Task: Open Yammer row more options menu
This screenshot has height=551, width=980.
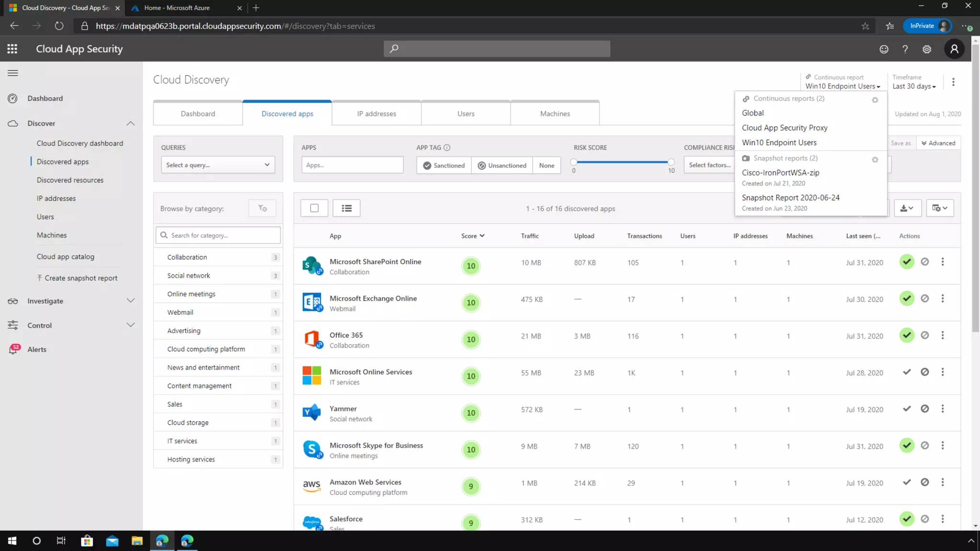Action: (x=943, y=409)
